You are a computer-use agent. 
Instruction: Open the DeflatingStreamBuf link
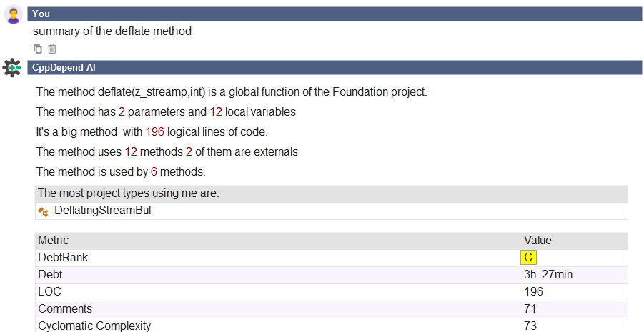tap(103, 211)
